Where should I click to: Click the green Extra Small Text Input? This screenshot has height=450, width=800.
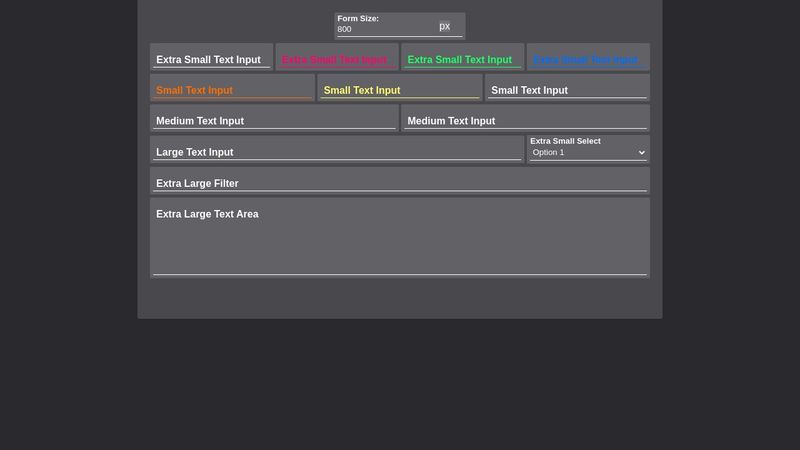[x=461, y=60]
